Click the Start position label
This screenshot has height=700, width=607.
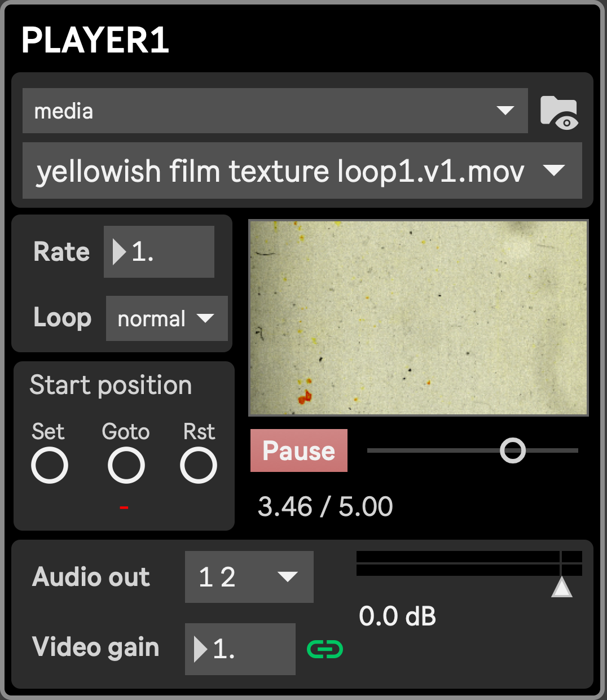(x=111, y=385)
